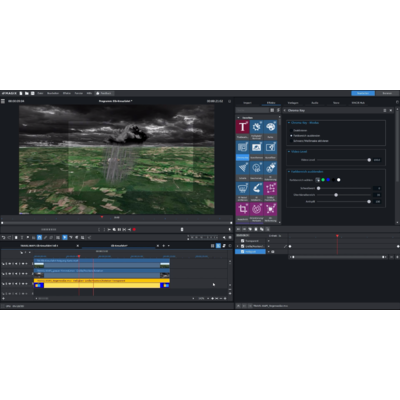Collapse the Video Level section
The width and height of the screenshot is (400, 400).
pos(289,152)
